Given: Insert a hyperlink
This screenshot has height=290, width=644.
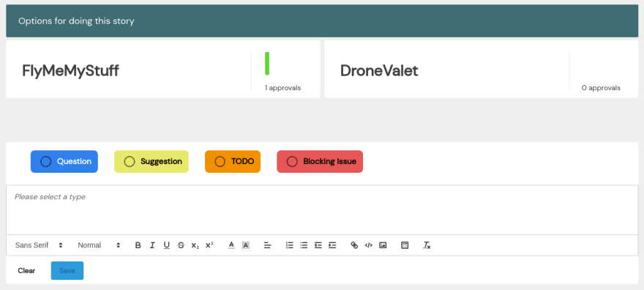Looking at the screenshot, I should coord(354,245).
